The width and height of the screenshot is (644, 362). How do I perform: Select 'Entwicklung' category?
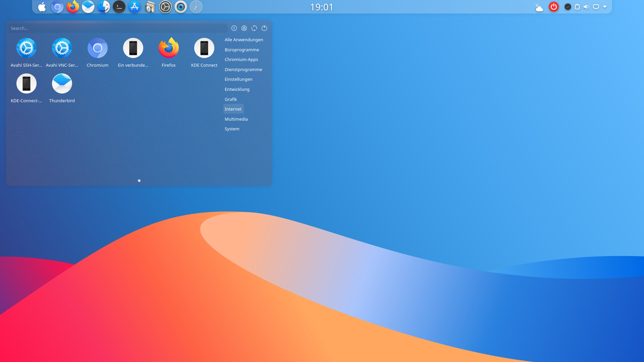click(x=237, y=89)
